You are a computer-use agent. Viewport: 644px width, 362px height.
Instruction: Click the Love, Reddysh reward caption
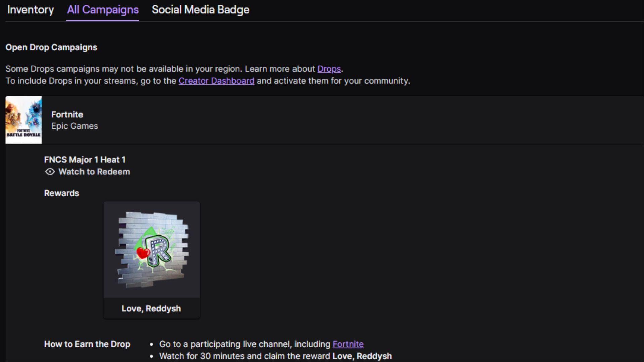tap(151, 308)
